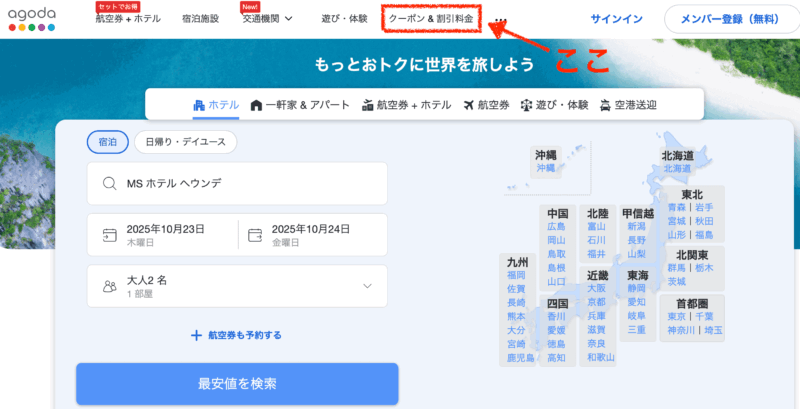Click the guests people icon
800x409 pixels.
(x=109, y=287)
